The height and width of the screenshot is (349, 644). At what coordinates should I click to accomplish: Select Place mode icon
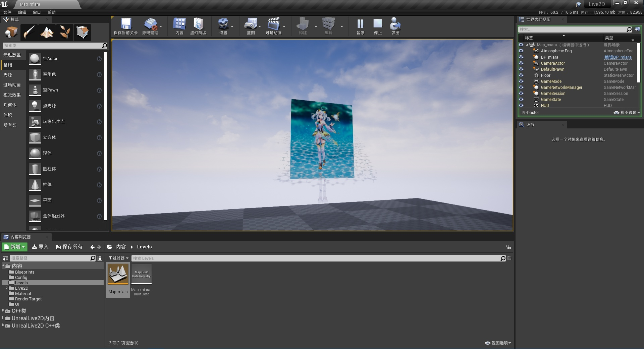coord(11,32)
